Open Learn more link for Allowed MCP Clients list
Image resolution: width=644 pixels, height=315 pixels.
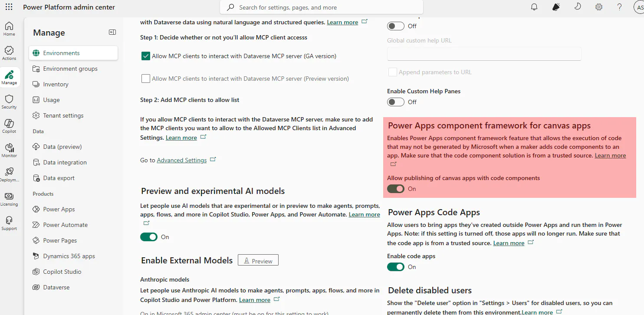181,138
